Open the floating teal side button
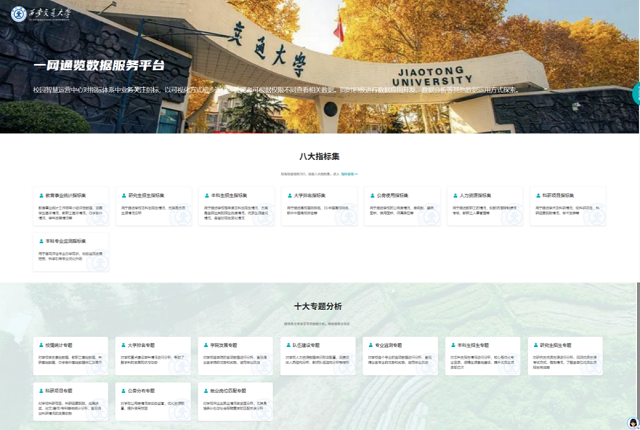 point(636,93)
